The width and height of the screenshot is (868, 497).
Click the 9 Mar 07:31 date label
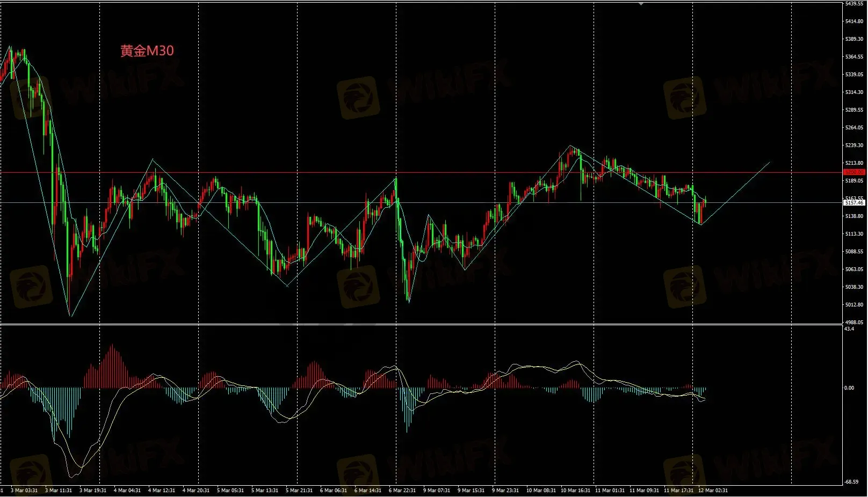click(437, 491)
